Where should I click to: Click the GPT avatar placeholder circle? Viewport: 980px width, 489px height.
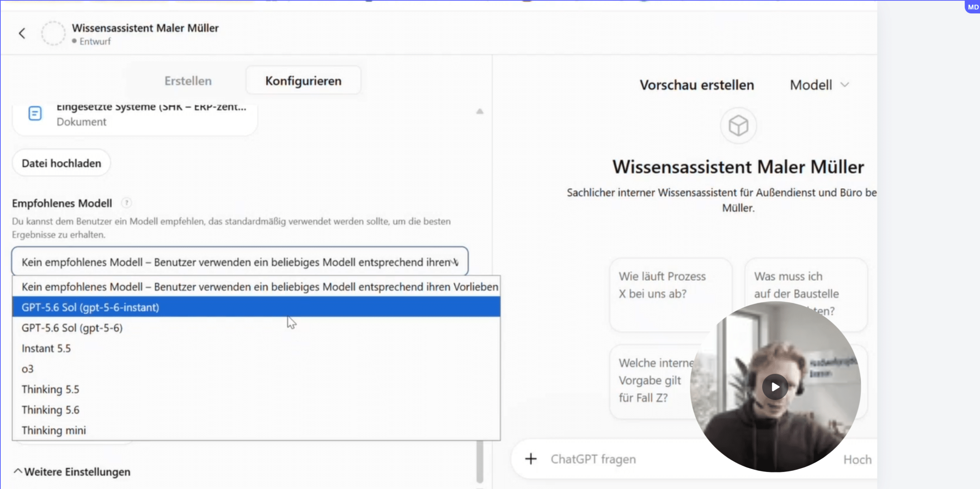[53, 34]
